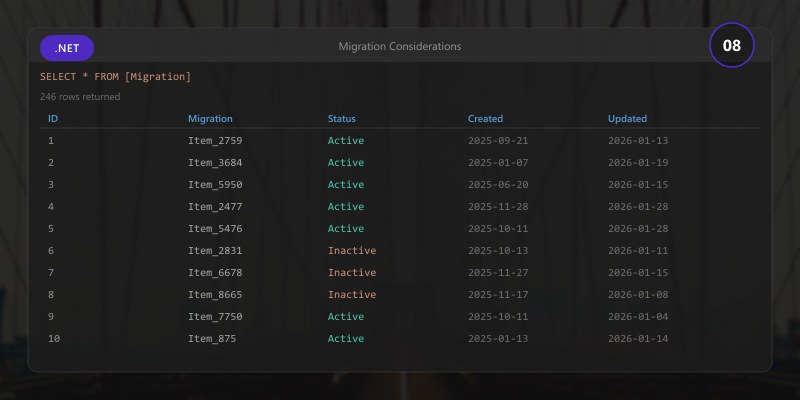Click ID cell of Item_6678 row
The width and height of the screenshot is (800, 400).
click(x=51, y=272)
